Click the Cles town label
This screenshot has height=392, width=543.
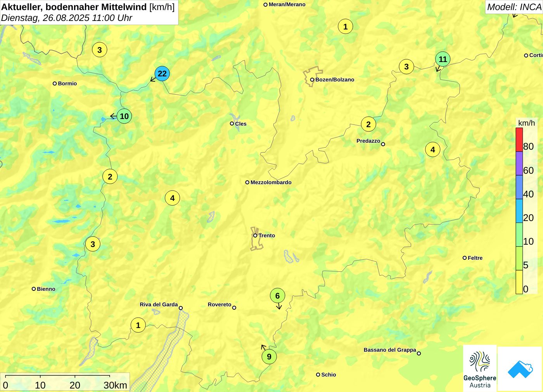tap(241, 124)
